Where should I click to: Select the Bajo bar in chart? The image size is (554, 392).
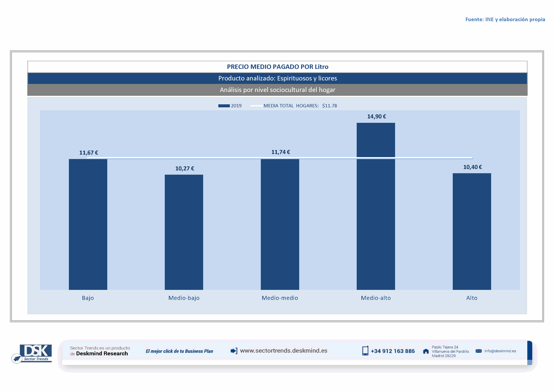88,224
